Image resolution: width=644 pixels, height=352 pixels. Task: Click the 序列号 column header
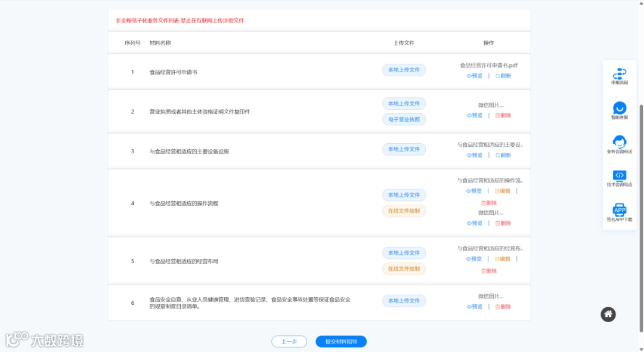coord(132,43)
